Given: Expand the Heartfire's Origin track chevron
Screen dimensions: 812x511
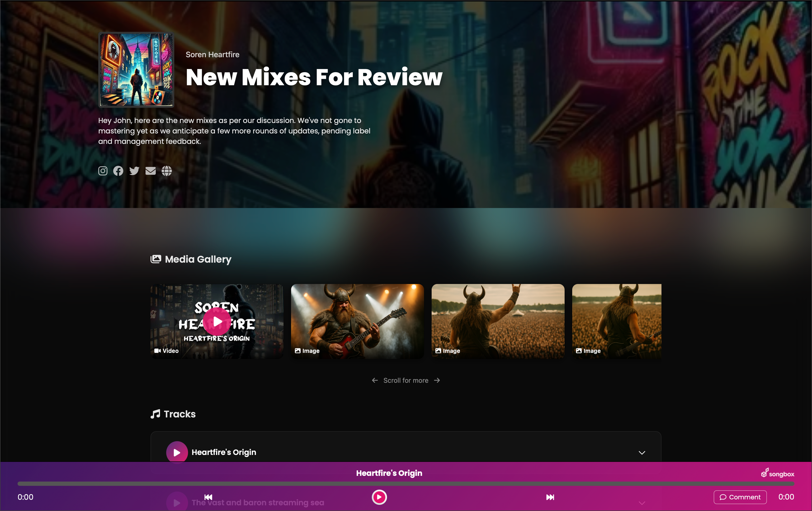Looking at the screenshot, I should pyautogui.click(x=642, y=452).
